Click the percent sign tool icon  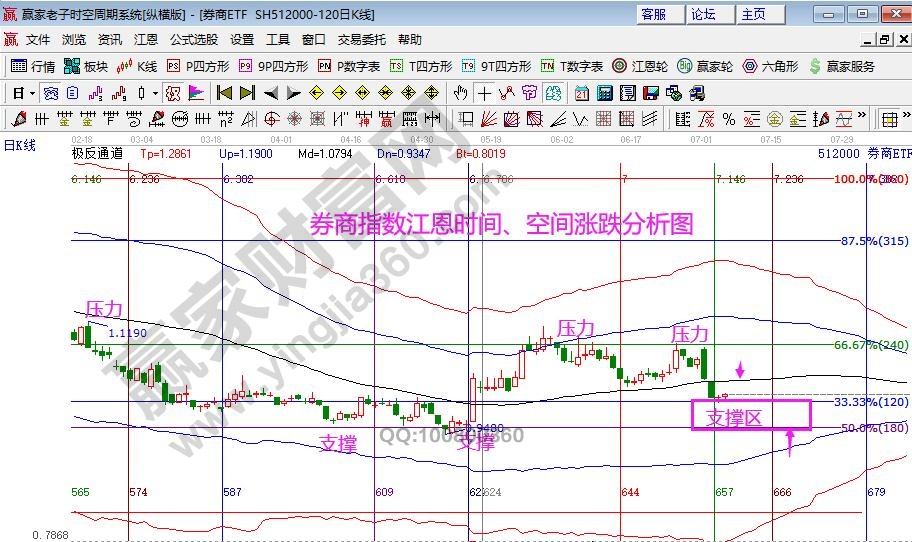click(x=729, y=120)
